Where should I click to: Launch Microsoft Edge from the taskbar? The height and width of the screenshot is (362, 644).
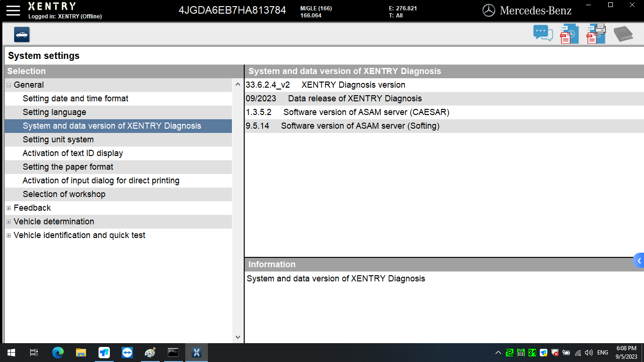coord(58,353)
